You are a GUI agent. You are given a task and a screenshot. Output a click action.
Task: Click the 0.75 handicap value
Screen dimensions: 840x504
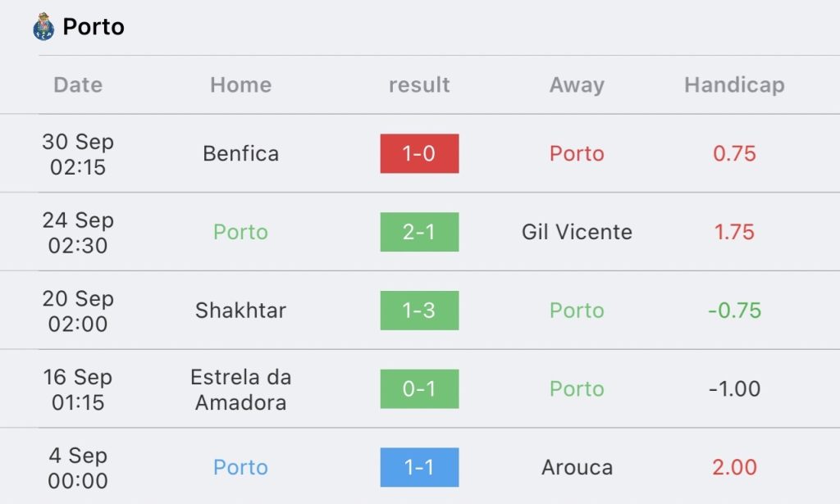click(734, 153)
